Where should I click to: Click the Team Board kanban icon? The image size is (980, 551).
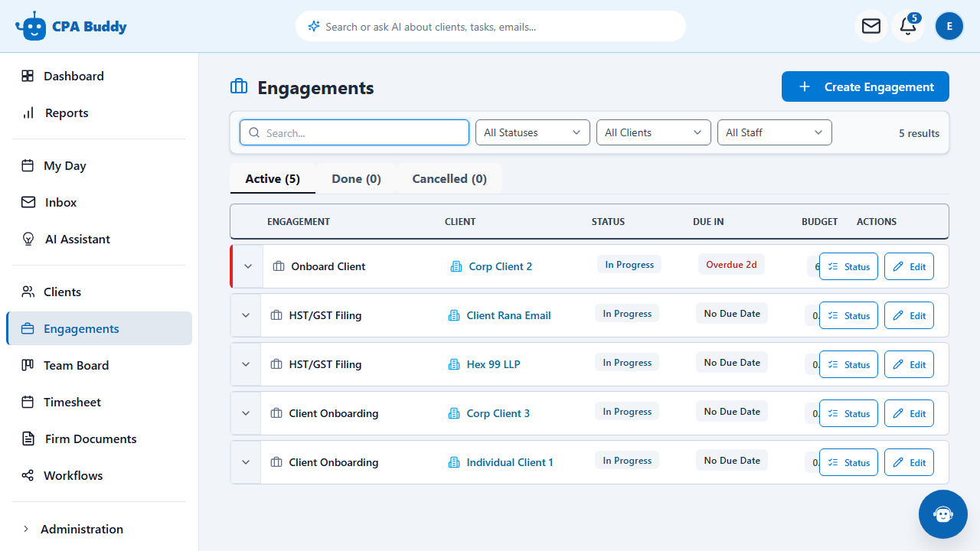coord(28,365)
